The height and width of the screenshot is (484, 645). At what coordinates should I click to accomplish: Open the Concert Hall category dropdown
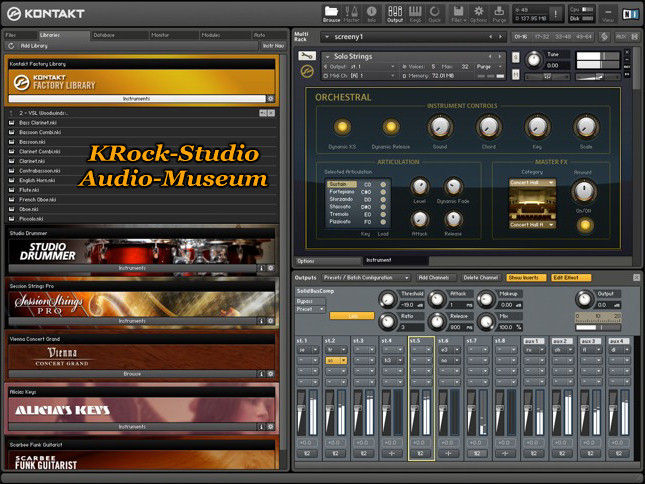[x=532, y=182]
